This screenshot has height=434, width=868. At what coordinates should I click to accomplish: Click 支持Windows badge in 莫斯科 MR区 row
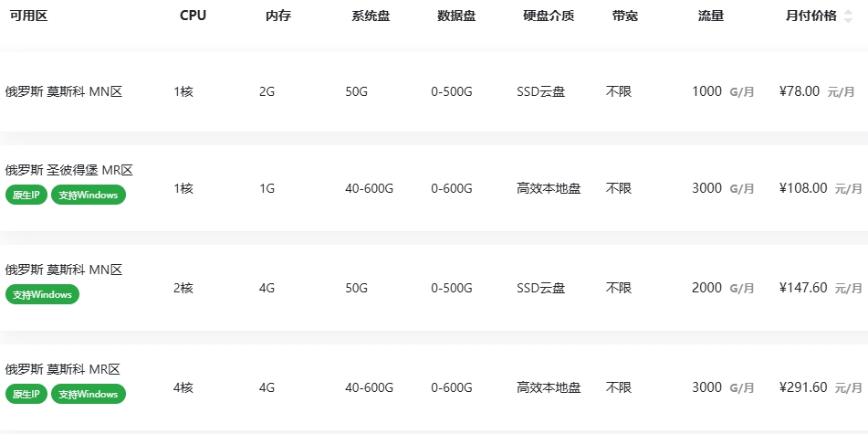pos(89,394)
